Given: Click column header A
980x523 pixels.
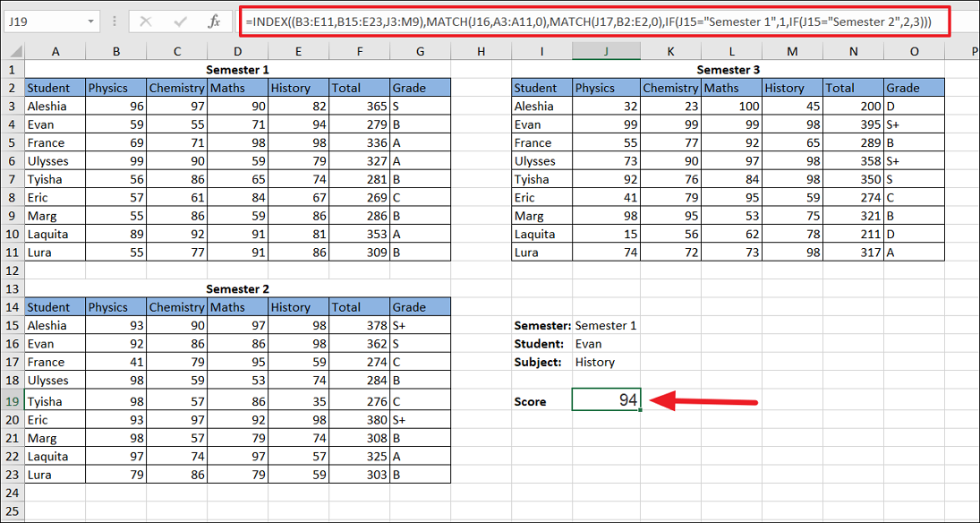Looking at the screenshot, I should (x=55, y=51).
